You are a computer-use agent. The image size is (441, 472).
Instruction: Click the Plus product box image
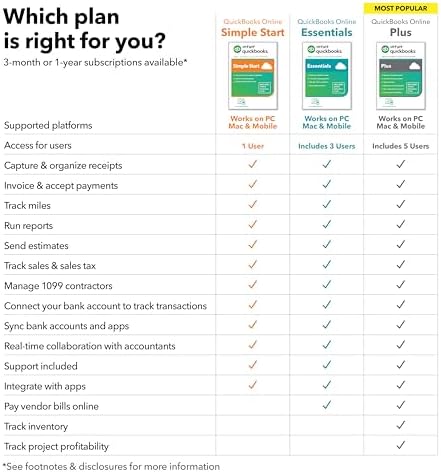[401, 76]
